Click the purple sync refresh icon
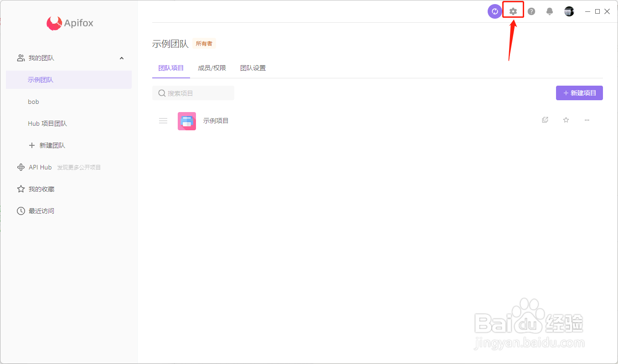Image resolution: width=618 pixels, height=364 pixels. point(494,11)
